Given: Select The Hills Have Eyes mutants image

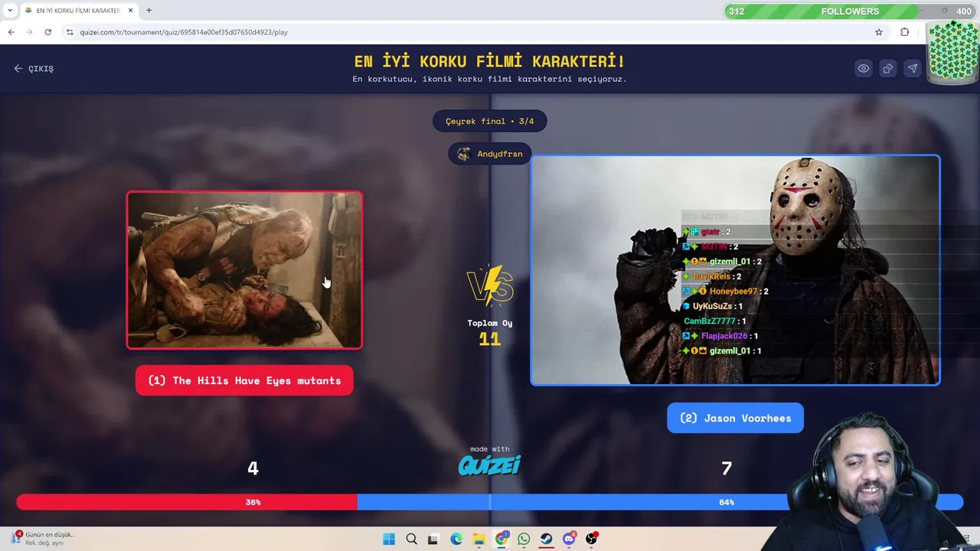Looking at the screenshot, I should point(244,270).
